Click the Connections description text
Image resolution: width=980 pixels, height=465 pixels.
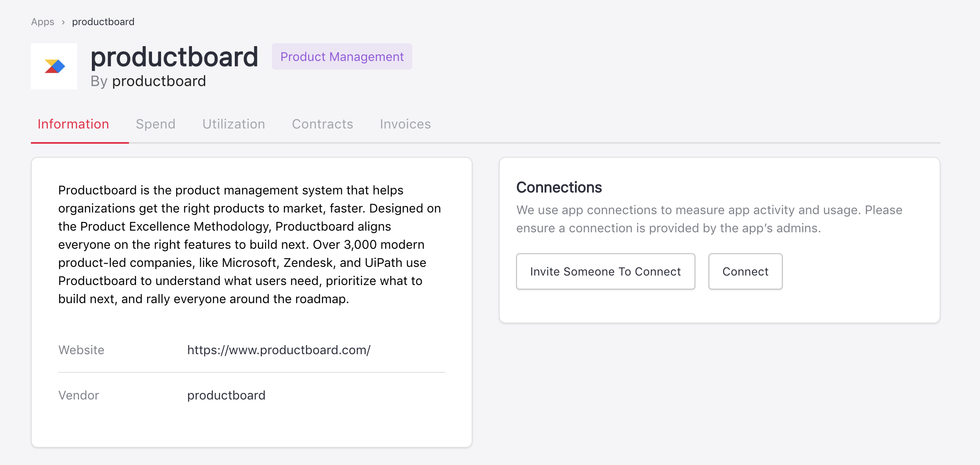pyautogui.click(x=709, y=219)
